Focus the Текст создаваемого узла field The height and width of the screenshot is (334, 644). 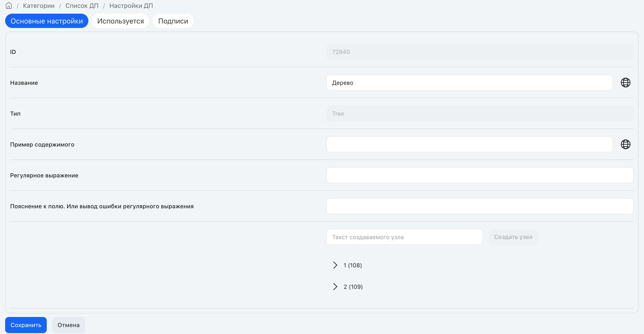click(404, 237)
